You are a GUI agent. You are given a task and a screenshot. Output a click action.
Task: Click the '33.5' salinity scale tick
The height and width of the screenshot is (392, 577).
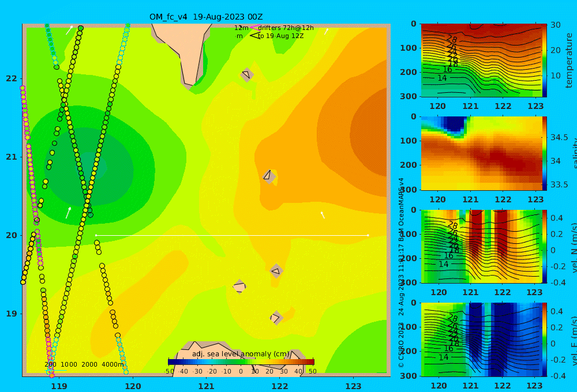559,184
